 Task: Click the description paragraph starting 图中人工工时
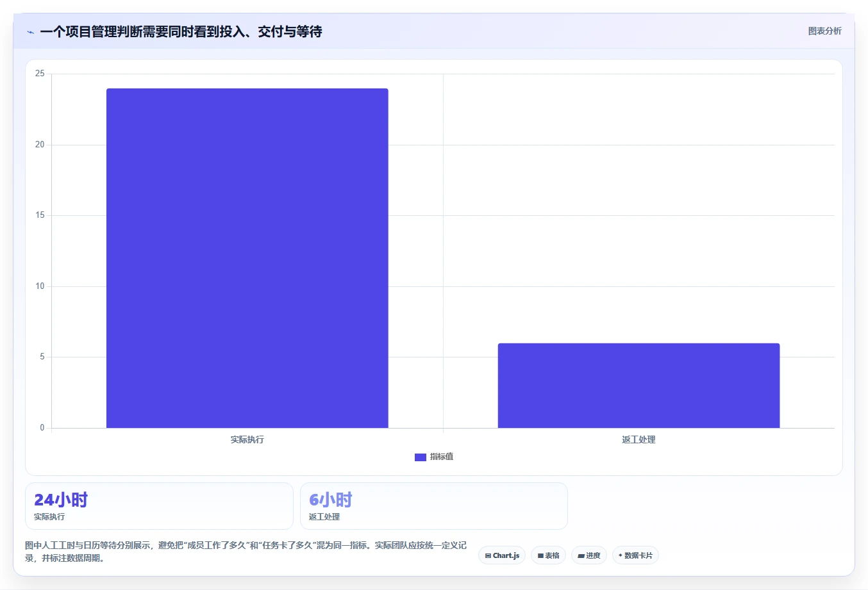(x=246, y=552)
